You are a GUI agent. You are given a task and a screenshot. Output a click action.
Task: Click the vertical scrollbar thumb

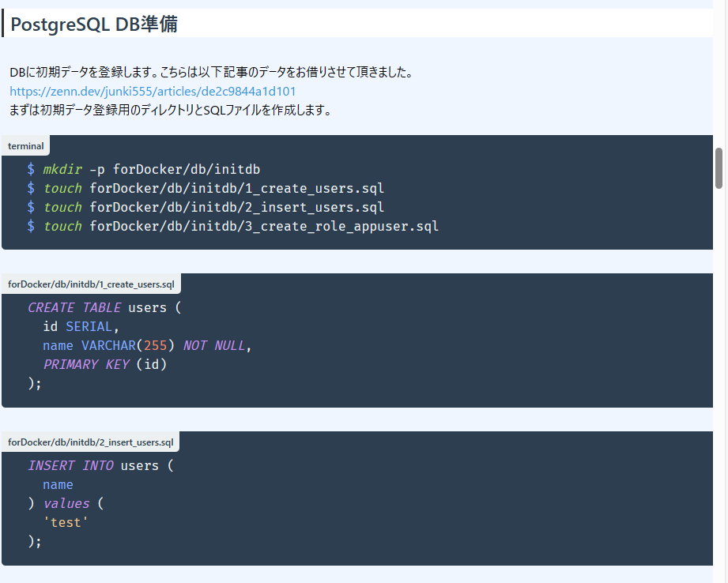719,168
